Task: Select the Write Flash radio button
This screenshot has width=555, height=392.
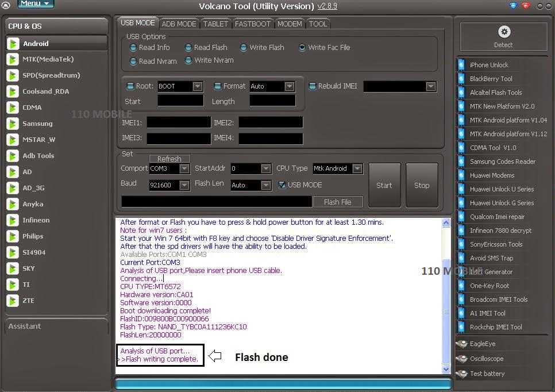Action: click(244, 47)
